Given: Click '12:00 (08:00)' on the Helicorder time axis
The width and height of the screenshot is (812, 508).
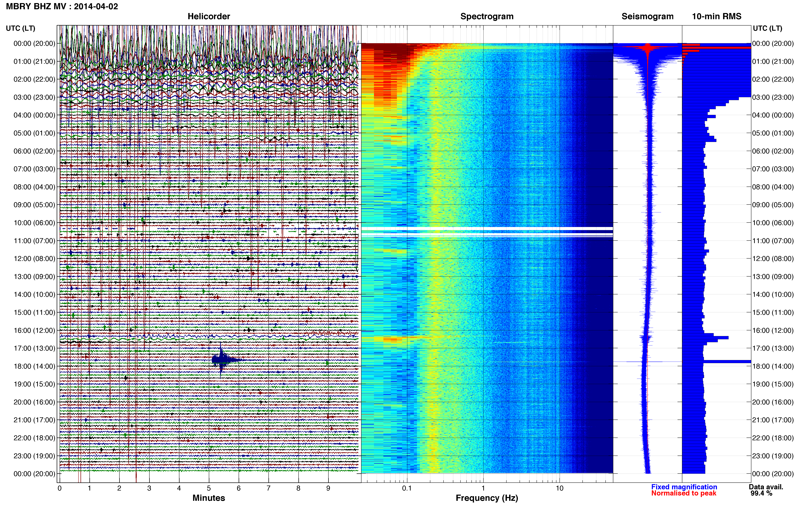Looking at the screenshot, I should click(34, 259).
